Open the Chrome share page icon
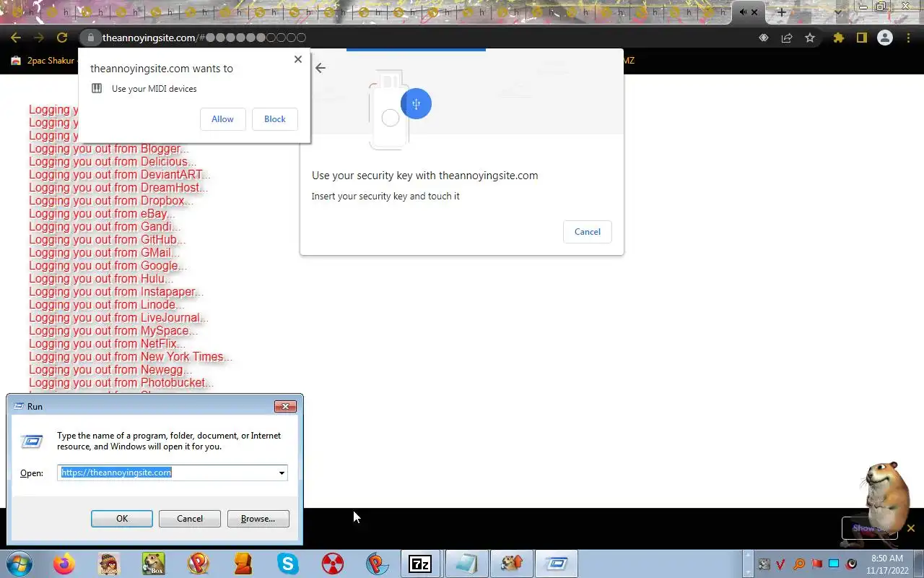The height and width of the screenshot is (578, 924). [787, 38]
